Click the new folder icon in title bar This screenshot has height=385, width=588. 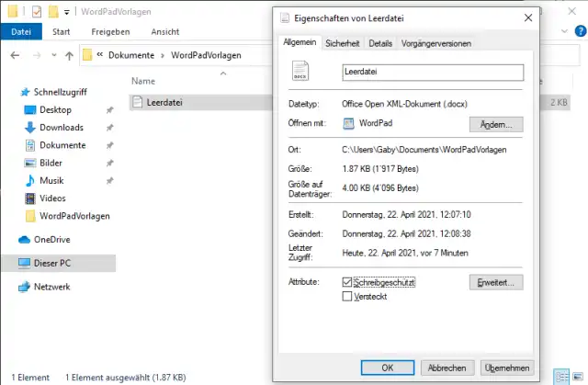53,12
